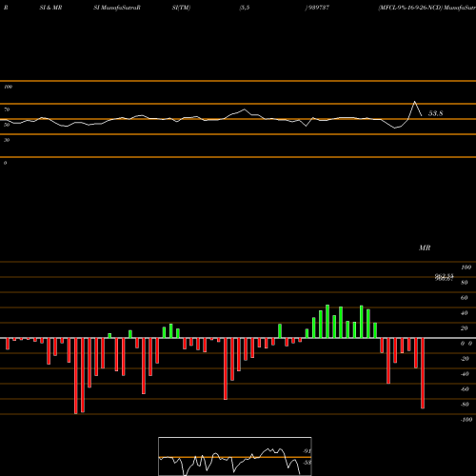Click the RSI axis label '70'
This screenshot has width=476, height=476.
click(7, 109)
